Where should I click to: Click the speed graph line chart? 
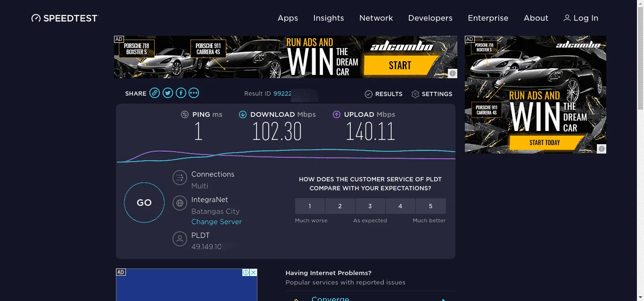point(286,155)
